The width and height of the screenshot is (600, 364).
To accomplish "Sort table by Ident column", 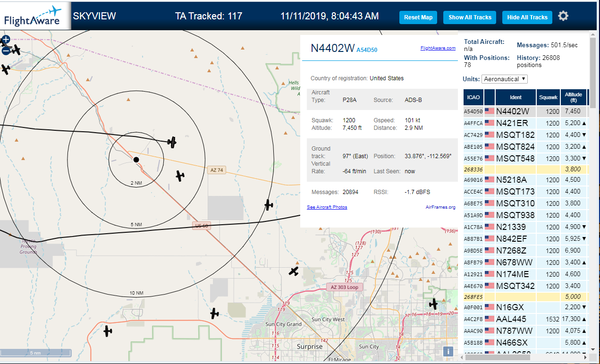I will pos(516,97).
